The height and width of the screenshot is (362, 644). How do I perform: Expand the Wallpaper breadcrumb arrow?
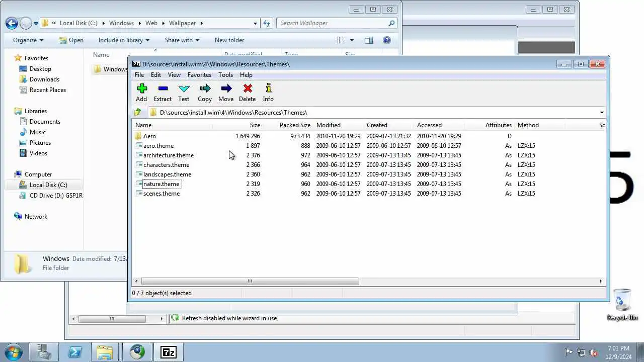201,23
